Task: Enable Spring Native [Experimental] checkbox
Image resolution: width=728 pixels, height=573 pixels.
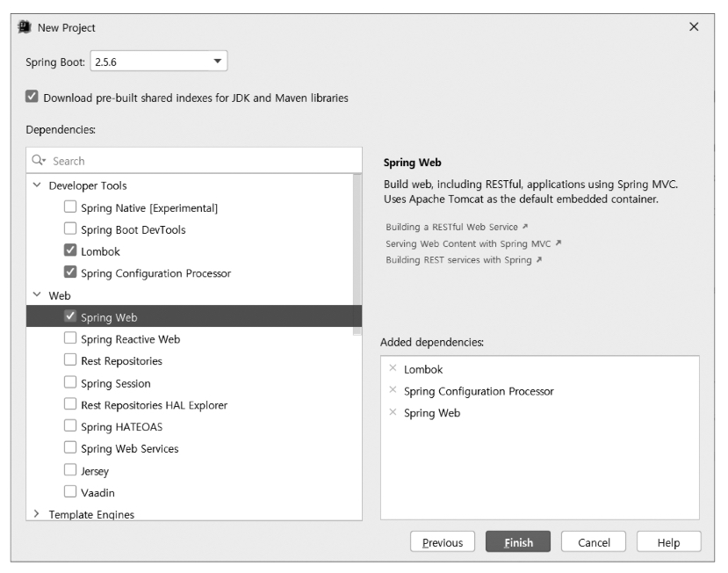Action: tap(70, 207)
